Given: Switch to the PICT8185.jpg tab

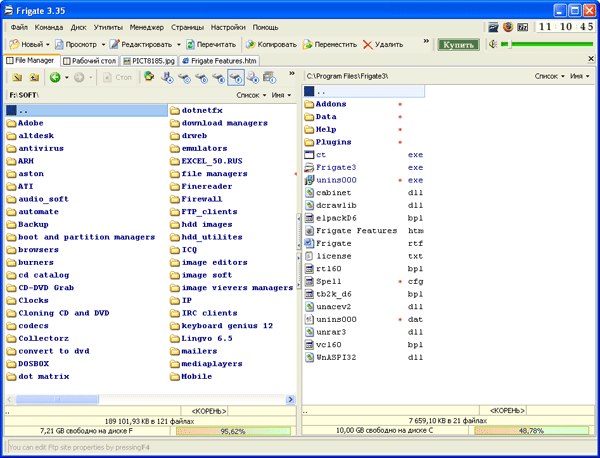Looking at the screenshot, I should click(149, 61).
